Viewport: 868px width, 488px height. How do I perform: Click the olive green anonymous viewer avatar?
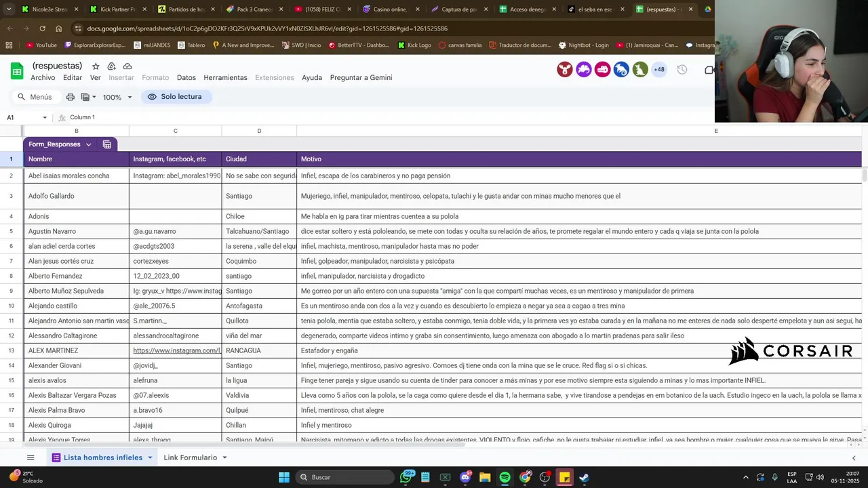click(x=640, y=69)
